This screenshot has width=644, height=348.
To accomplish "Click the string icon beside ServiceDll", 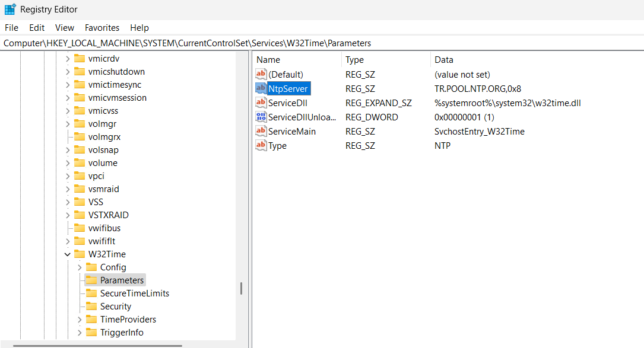I will pos(261,103).
